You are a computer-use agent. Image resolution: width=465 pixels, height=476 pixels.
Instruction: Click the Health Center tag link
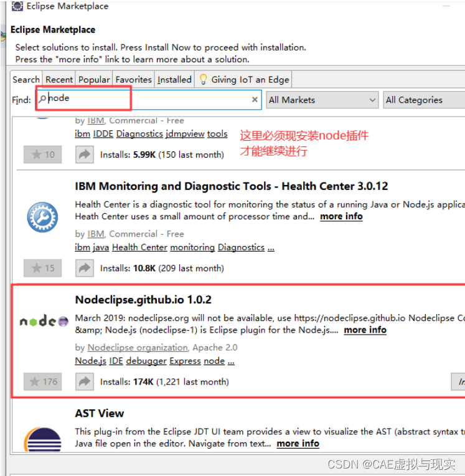point(139,247)
